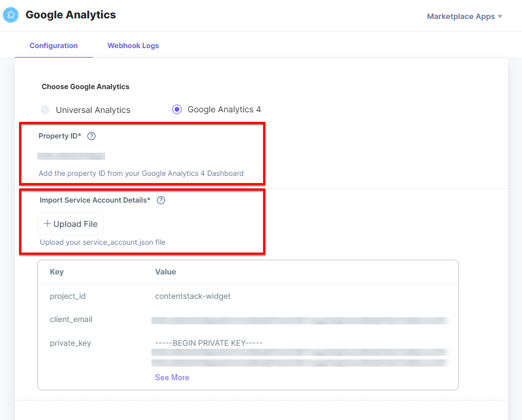
Task: Click the Marketplace Apps chevron arrow
Action: [x=499, y=16]
